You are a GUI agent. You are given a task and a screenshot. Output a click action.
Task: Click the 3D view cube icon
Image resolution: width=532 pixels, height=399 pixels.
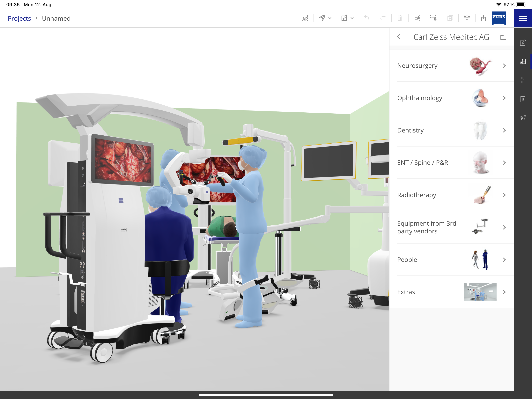point(322,18)
